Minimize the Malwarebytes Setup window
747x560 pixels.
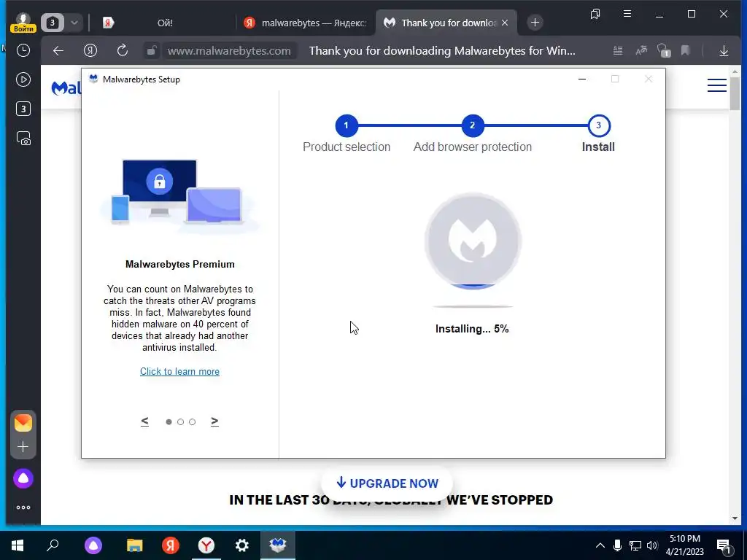coord(581,79)
